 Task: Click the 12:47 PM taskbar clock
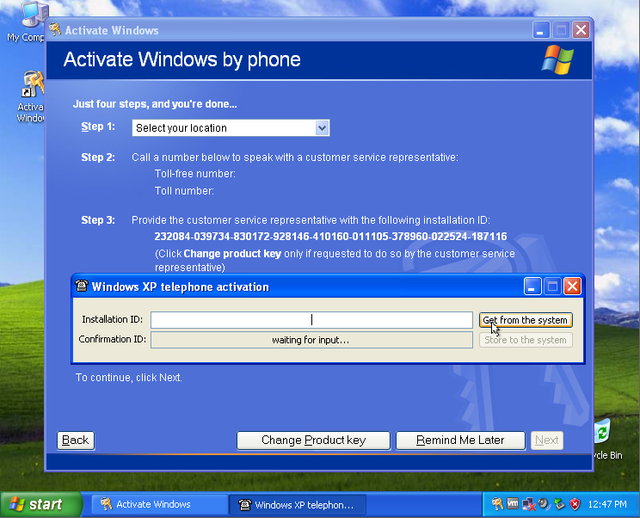[607, 505]
